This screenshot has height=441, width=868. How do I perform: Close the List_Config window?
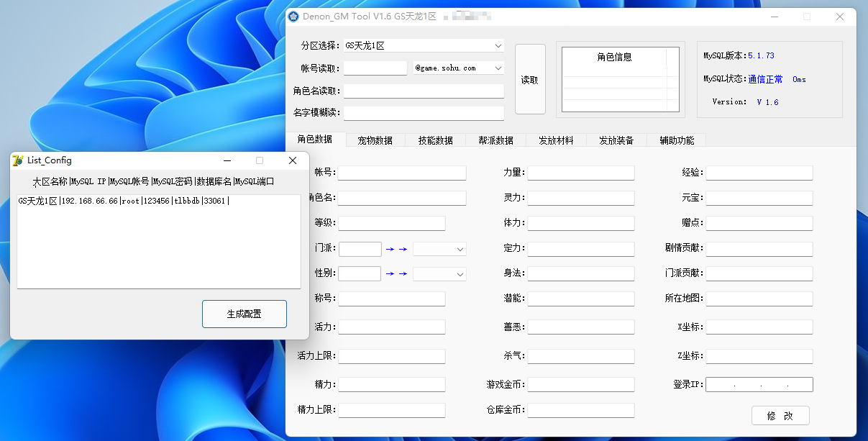click(293, 160)
